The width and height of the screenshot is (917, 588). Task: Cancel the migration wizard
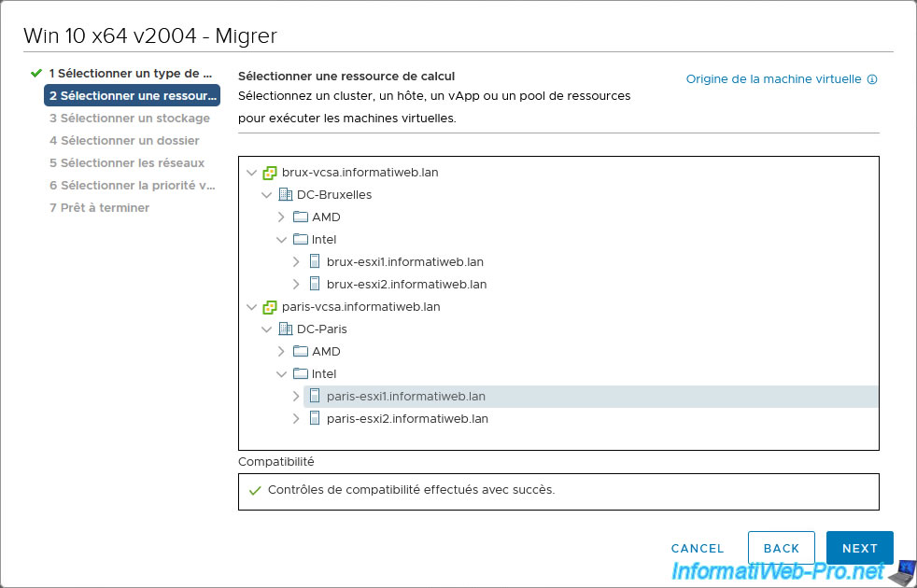pyautogui.click(x=698, y=548)
